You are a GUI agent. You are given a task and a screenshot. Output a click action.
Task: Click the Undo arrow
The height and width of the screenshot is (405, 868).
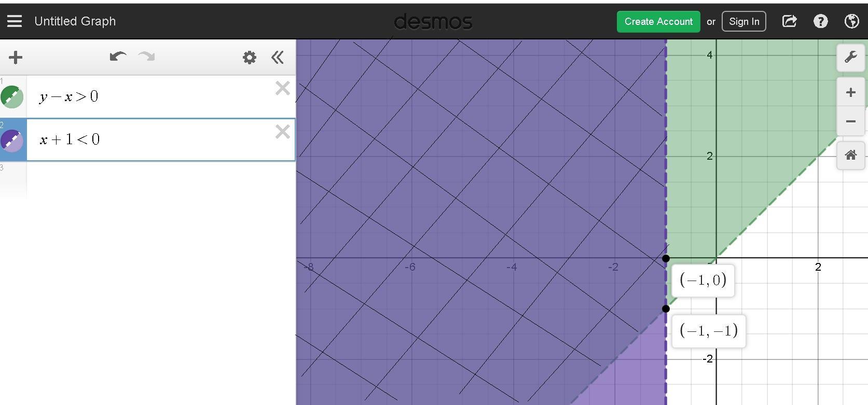[x=118, y=57]
